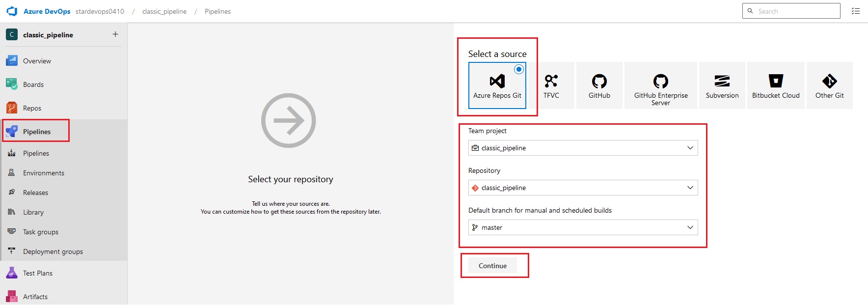Select Deployment groups in the sidebar
This screenshot has width=868, height=305.
[x=53, y=251]
